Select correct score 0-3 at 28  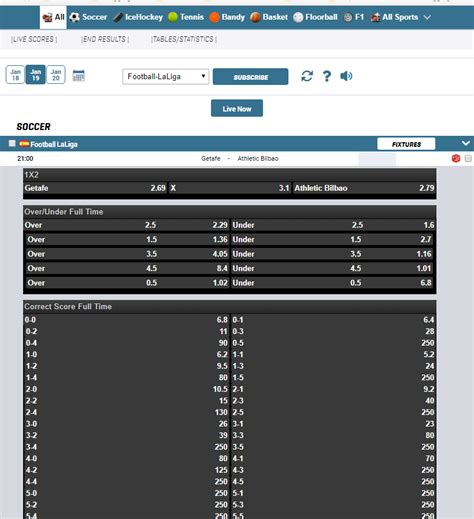(333, 331)
